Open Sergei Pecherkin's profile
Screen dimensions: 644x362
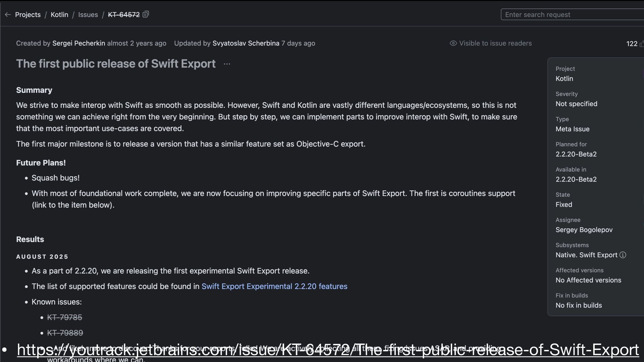[x=78, y=43]
